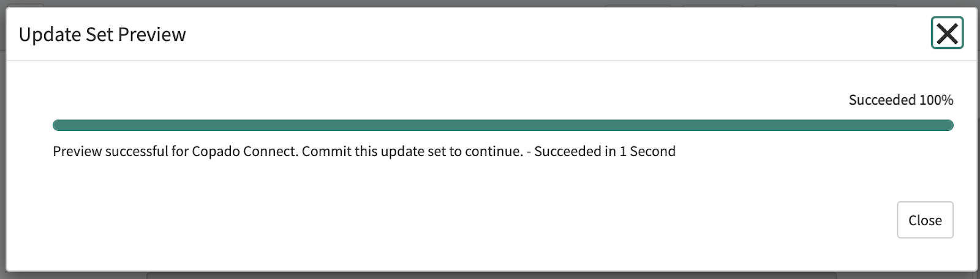Viewport: 980px width, 279px height.
Task: Click the Commit this update set sentence
Action: coord(413,151)
